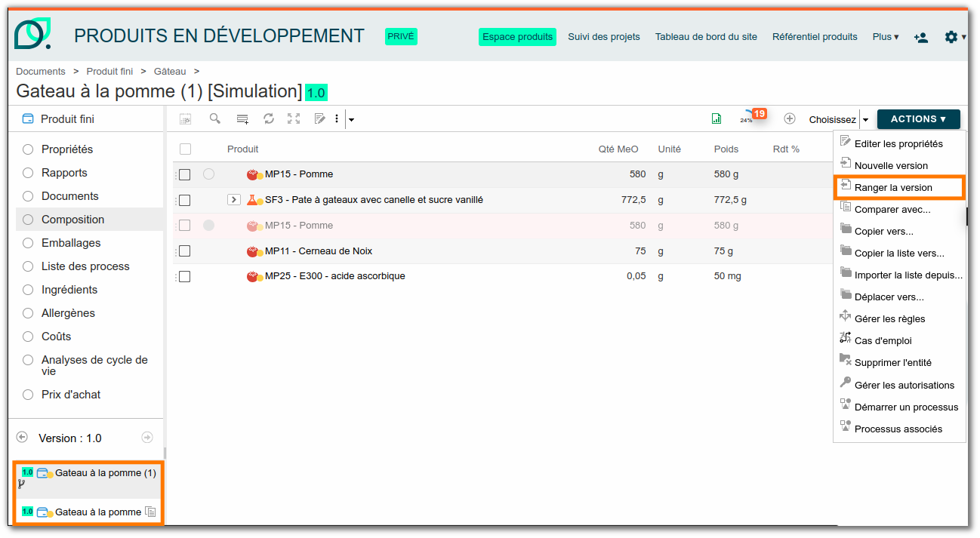980x538 pixels.
Task: Click the add row toolbar icon
Action: click(x=242, y=118)
